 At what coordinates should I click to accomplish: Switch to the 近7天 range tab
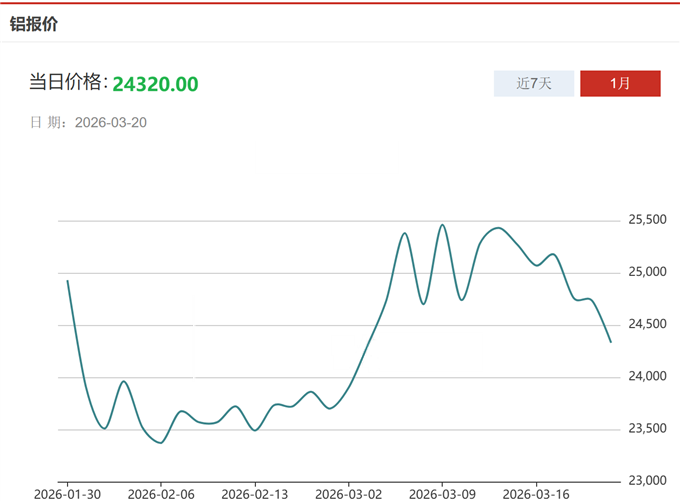coord(534,83)
